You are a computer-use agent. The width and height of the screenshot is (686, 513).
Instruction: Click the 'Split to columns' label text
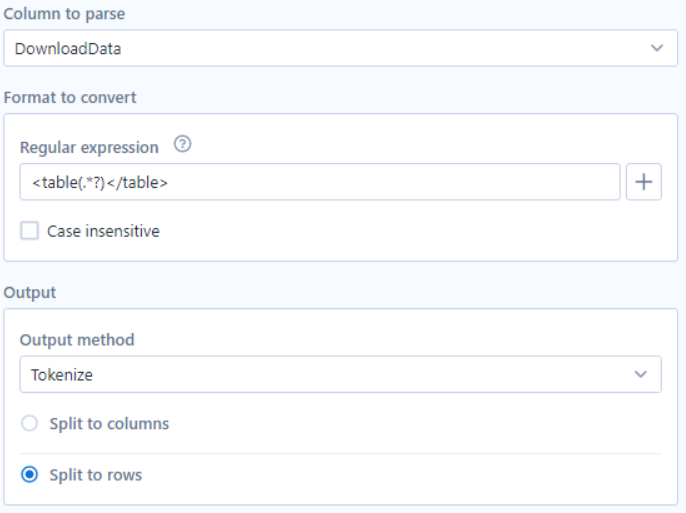[109, 424]
